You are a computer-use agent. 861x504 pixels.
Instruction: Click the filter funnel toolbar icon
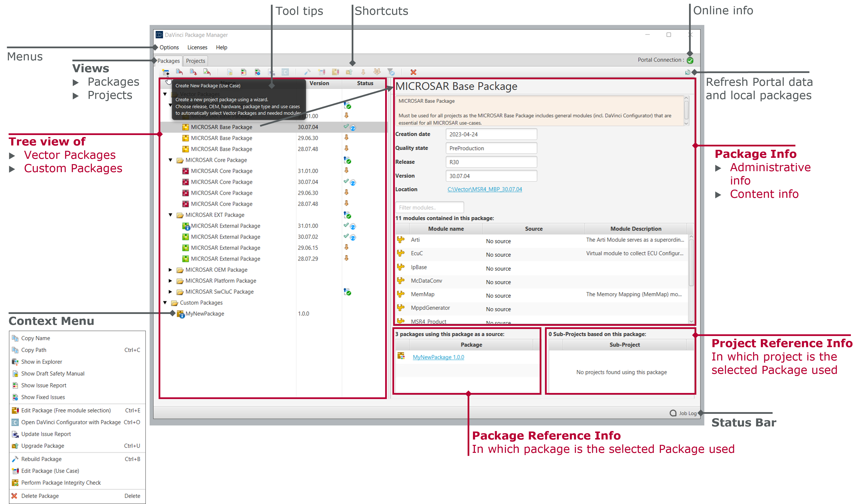coord(391,72)
